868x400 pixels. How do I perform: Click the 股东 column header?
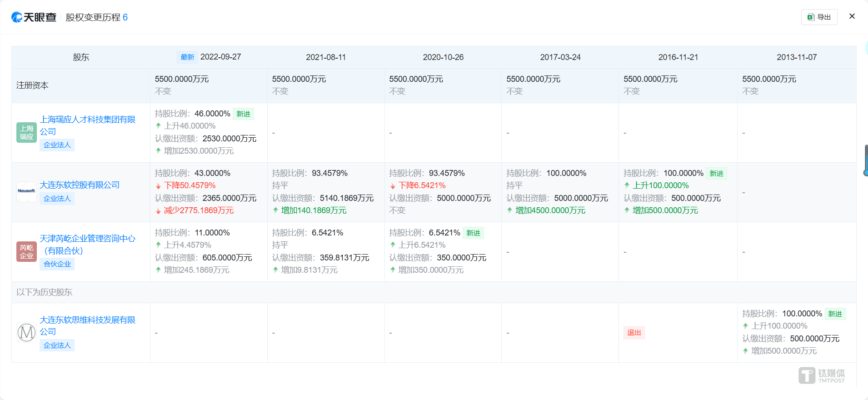[81, 57]
